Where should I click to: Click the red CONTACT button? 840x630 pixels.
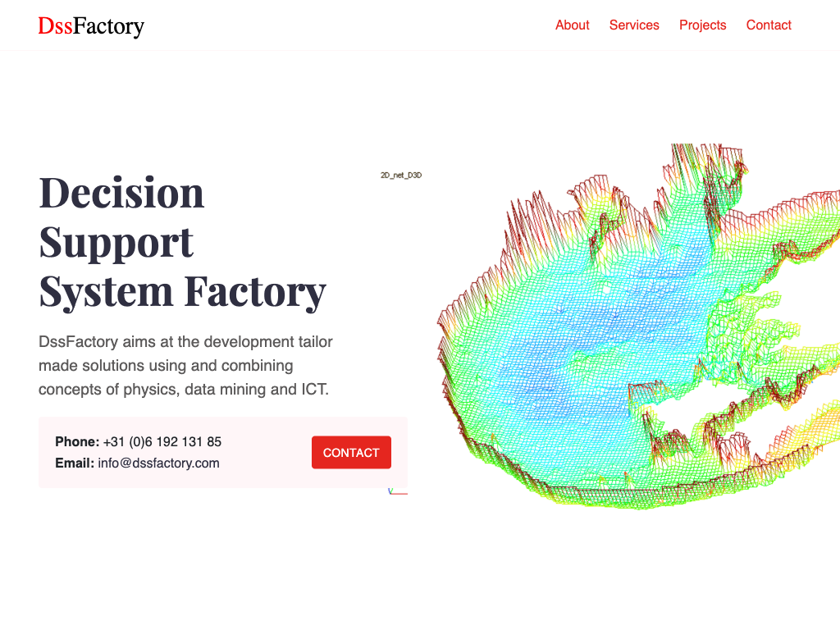point(351,453)
